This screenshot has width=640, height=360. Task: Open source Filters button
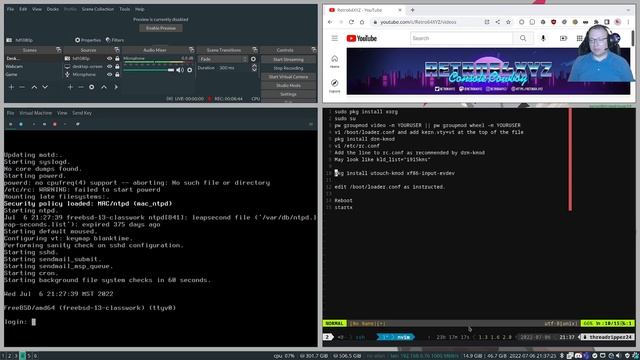(115, 40)
